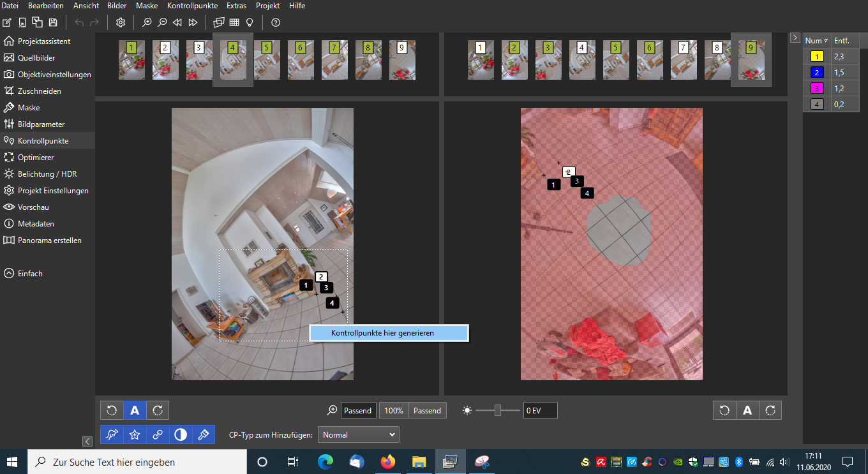Screen dimensions: 868x474
Task: Click the 100% zoom button
Action: 394,410
